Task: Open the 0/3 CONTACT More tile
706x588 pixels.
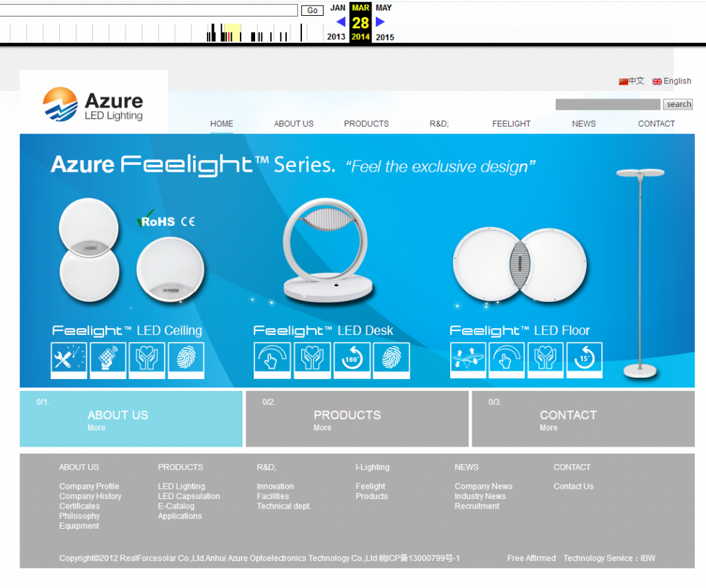Action: (583, 418)
